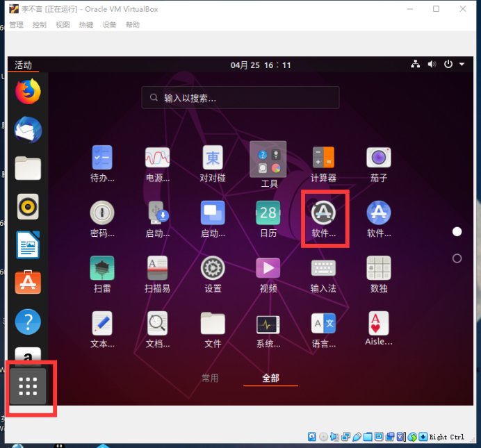Open the 日历 calendar app

268,219
